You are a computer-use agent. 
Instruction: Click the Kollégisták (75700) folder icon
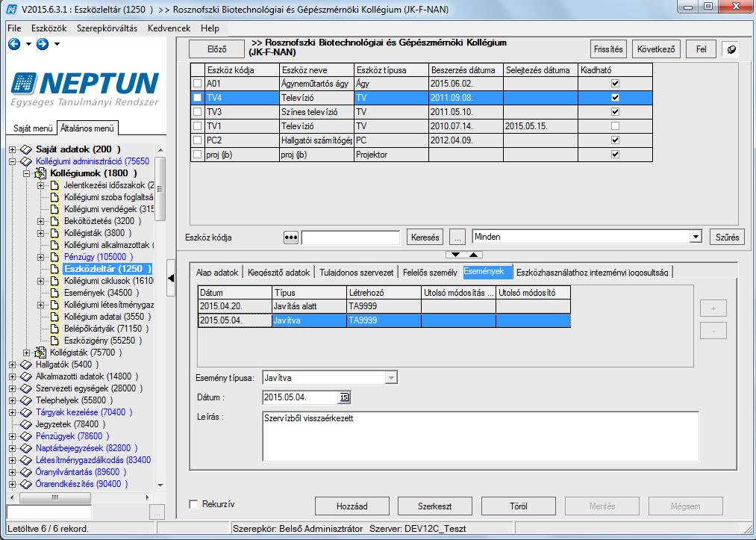click(x=40, y=353)
